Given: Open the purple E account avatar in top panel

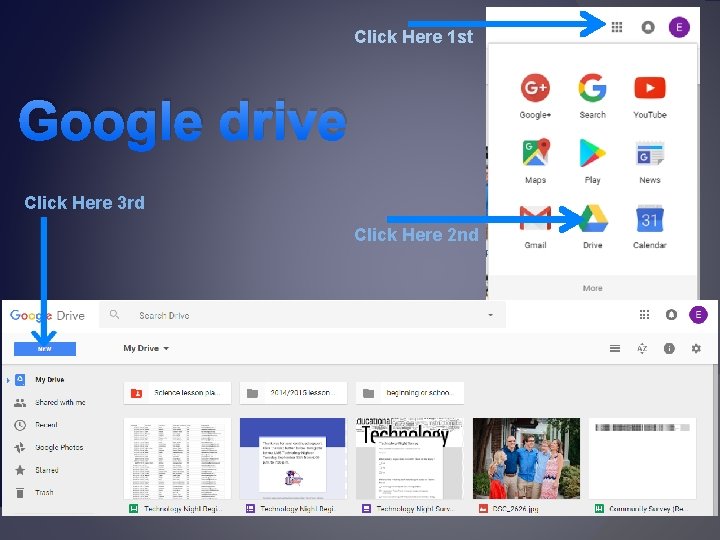Looking at the screenshot, I should point(679,27).
